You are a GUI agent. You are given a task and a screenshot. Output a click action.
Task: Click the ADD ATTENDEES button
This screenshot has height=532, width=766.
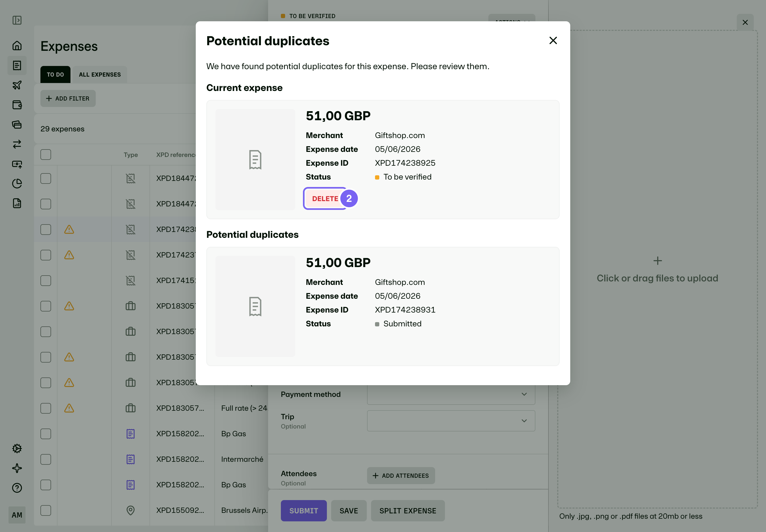point(401,476)
